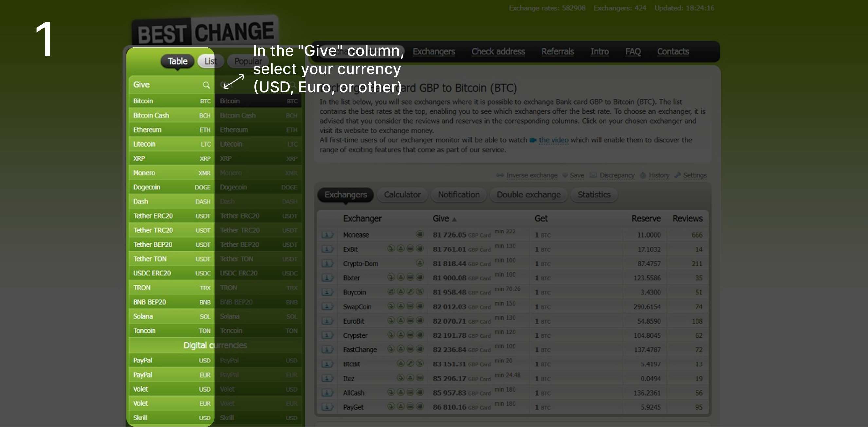The image size is (868, 427).
Task: Select TRON TRX in the Get column
Action: tap(258, 288)
